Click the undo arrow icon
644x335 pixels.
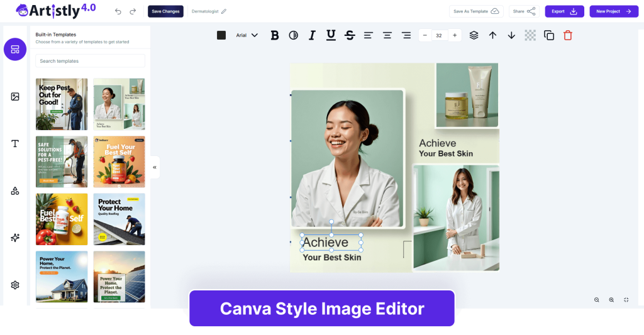tap(118, 11)
